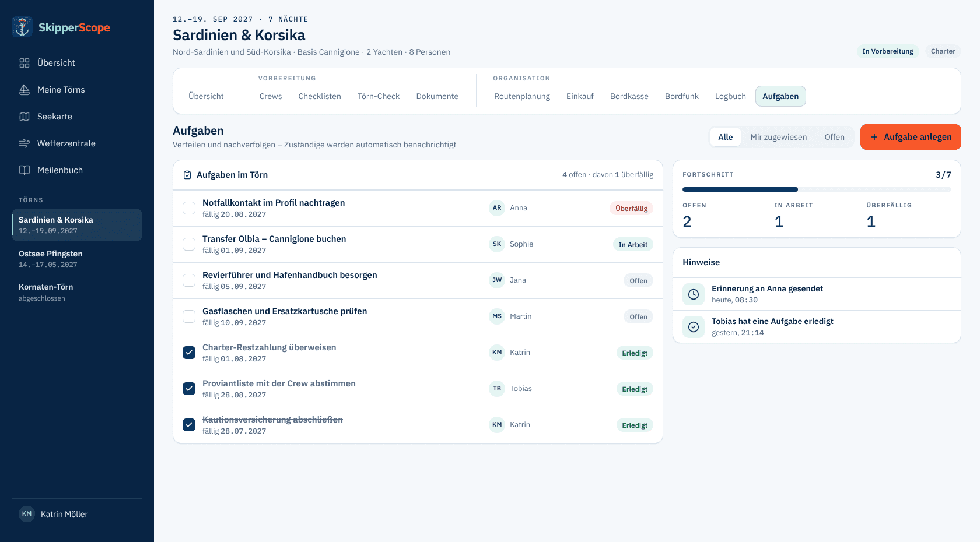Image resolution: width=980 pixels, height=542 pixels.
Task: Open the Crews tab
Action: pos(271,96)
